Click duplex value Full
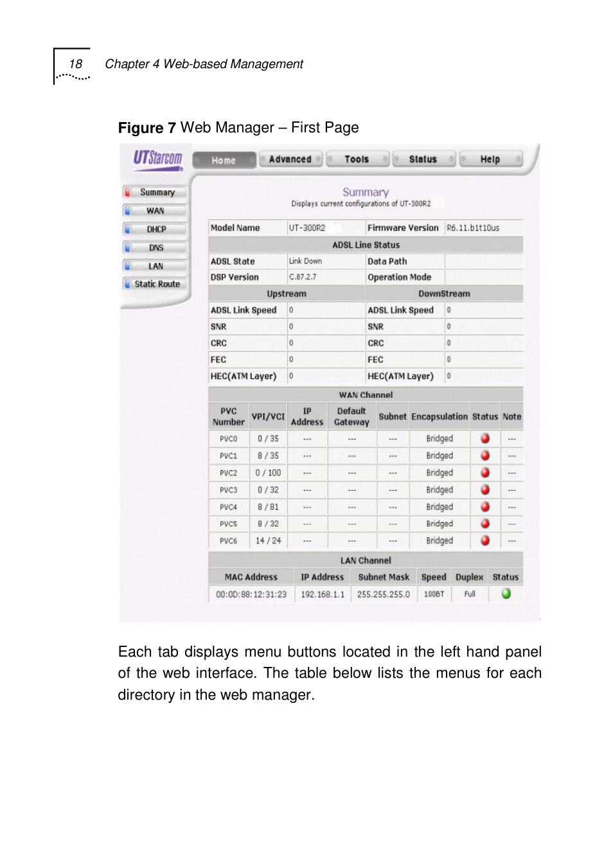Screen dimensions: 613x868 point(470,594)
